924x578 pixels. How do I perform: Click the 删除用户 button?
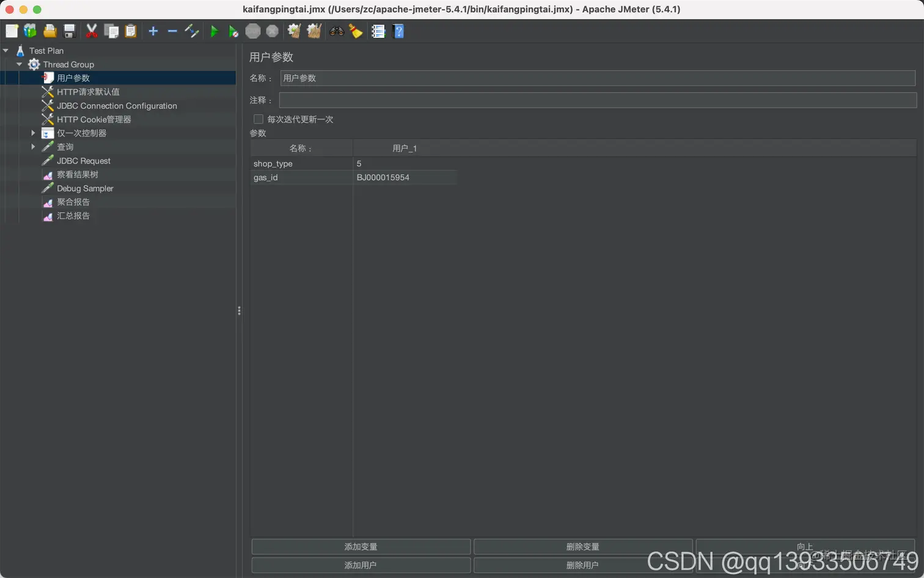[582, 565]
